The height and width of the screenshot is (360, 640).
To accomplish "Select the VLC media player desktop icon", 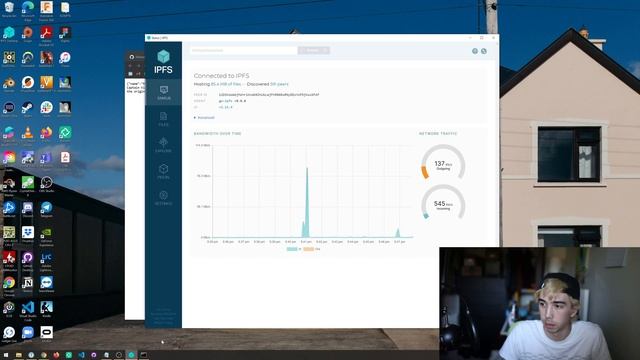I will point(27,135).
